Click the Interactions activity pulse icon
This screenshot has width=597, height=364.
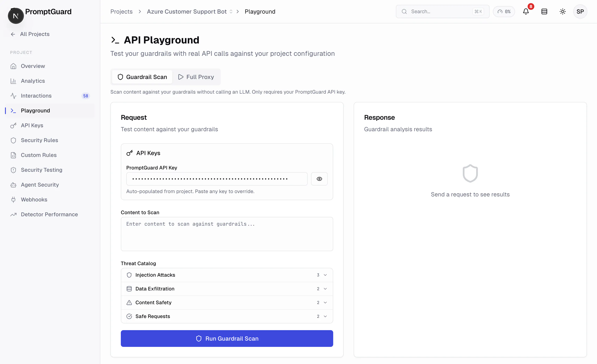click(13, 96)
